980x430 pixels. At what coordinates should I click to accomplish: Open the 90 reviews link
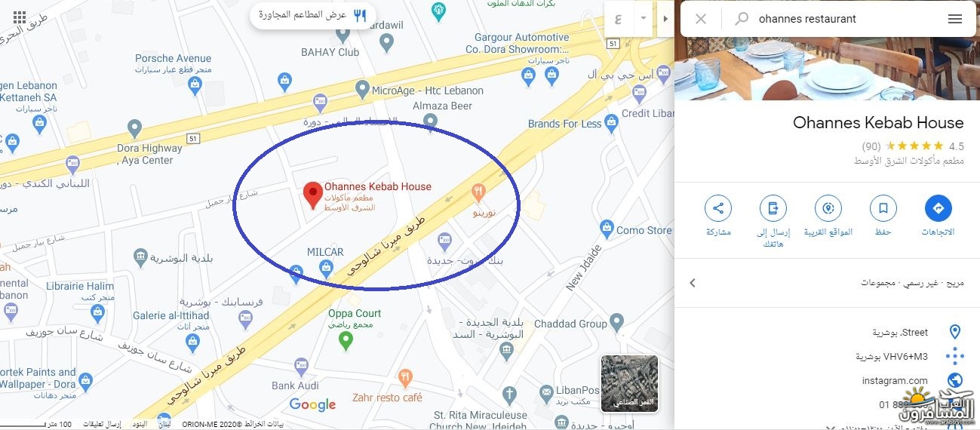click(871, 146)
